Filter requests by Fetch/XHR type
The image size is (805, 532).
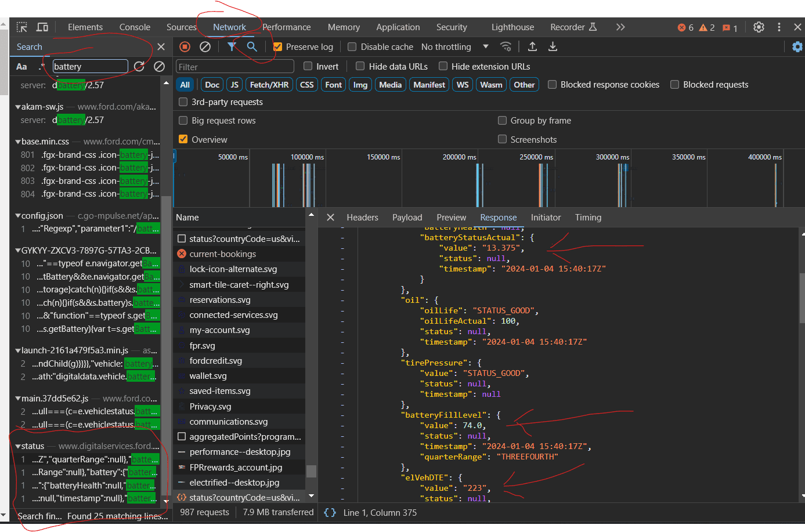pos(269,85)
